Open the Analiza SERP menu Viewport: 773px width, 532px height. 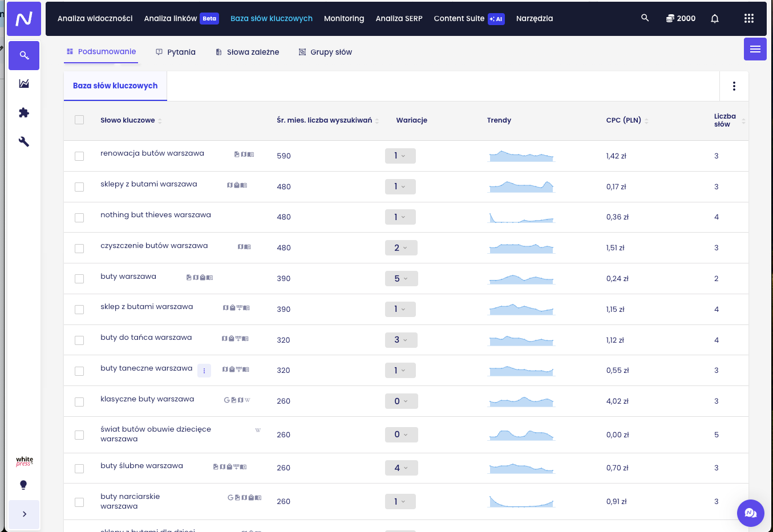pos(399,18)
